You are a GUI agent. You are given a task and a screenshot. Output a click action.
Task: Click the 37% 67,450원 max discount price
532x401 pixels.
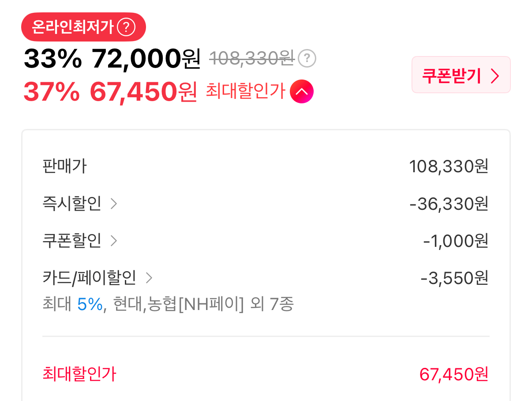pos(110,92)
